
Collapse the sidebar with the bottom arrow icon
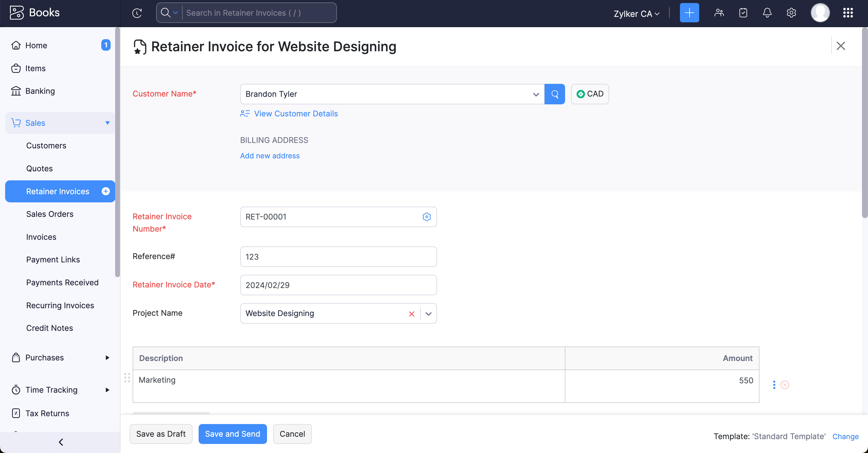pyautogui.click(x=61, y=442)
